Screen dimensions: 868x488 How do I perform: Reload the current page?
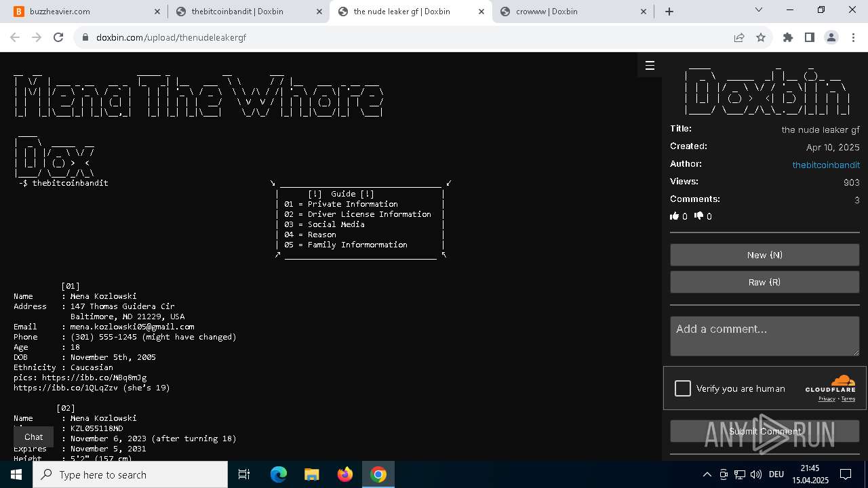point(58,37)
